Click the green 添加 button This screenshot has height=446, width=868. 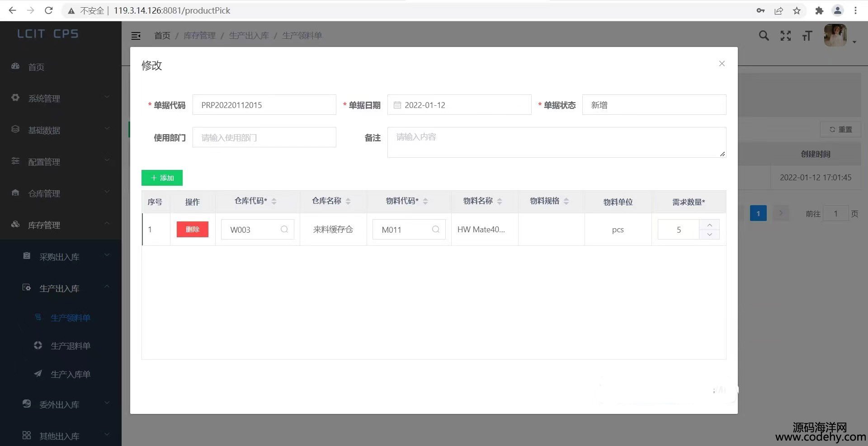click(x=162, y=178)
